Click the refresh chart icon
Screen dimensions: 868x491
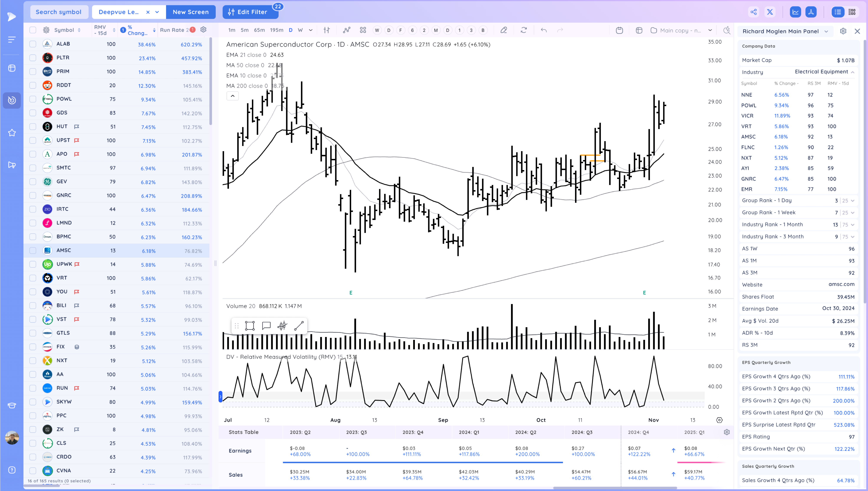pos(524,30)
